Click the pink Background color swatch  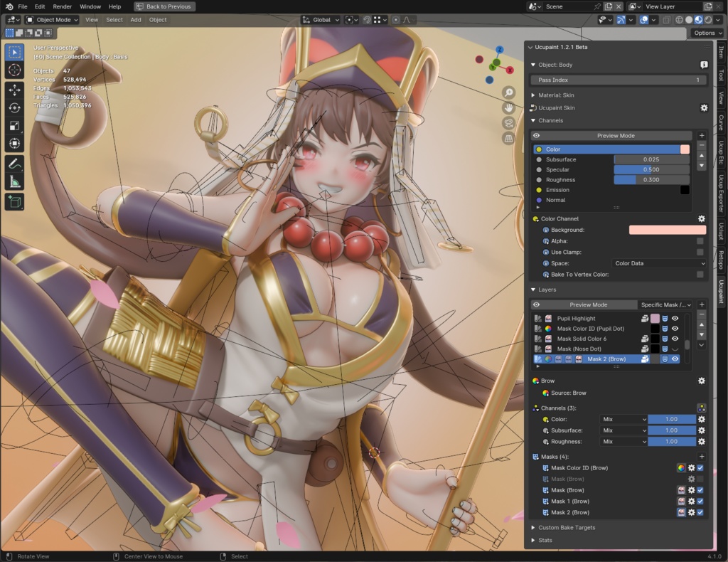[x=667, y=230]
